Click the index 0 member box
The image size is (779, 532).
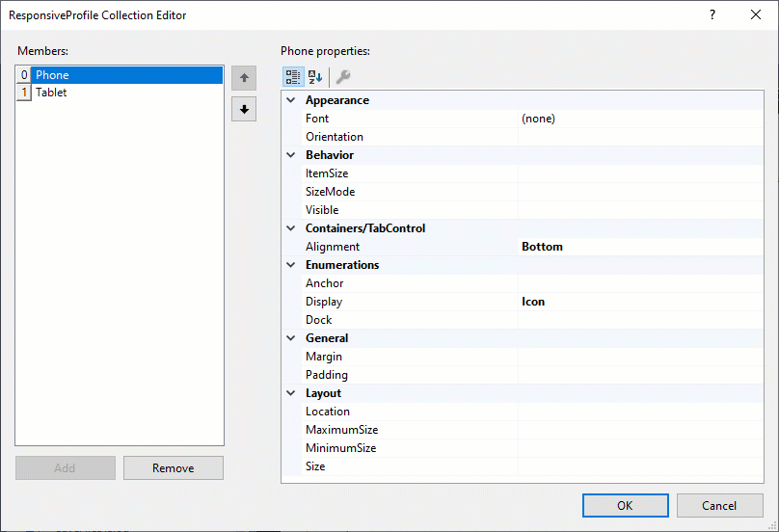coord(24,75)
